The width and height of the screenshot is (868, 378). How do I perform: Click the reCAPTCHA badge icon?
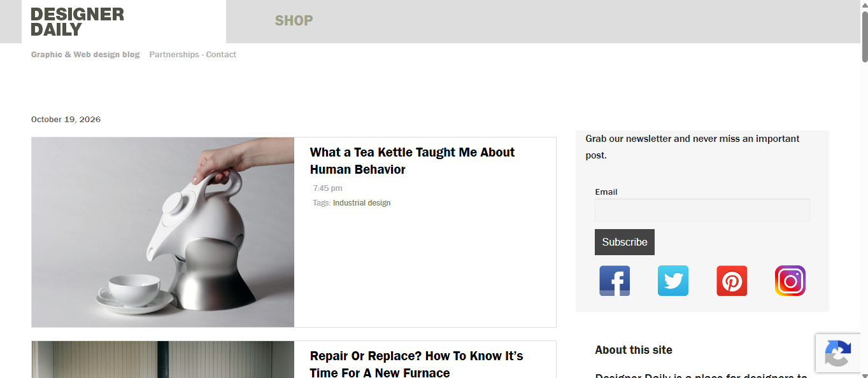[838, 353]
